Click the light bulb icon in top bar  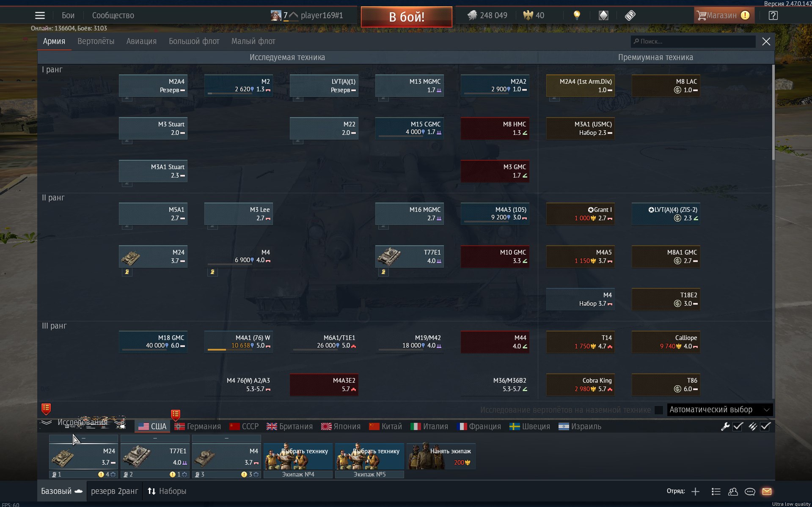(576, 16)
